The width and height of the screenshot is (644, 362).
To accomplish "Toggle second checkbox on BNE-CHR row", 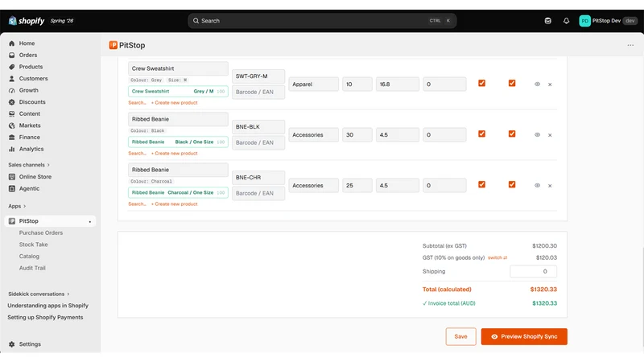I will pos(512,184).
